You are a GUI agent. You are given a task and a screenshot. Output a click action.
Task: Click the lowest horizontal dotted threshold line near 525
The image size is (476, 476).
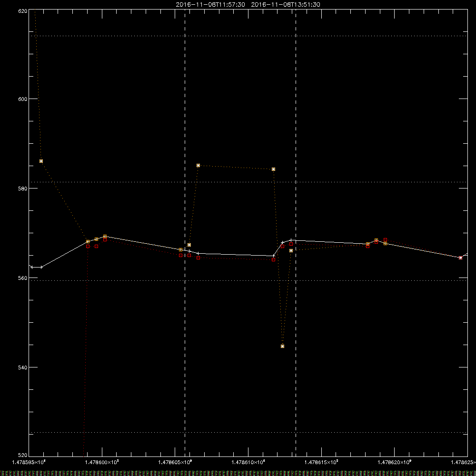[x=248, y=432]
